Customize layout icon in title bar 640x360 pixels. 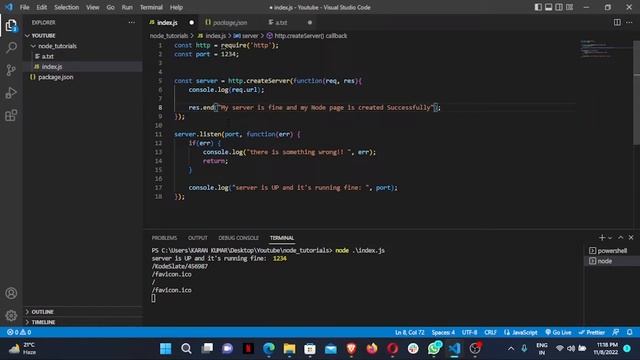(569, 7)
